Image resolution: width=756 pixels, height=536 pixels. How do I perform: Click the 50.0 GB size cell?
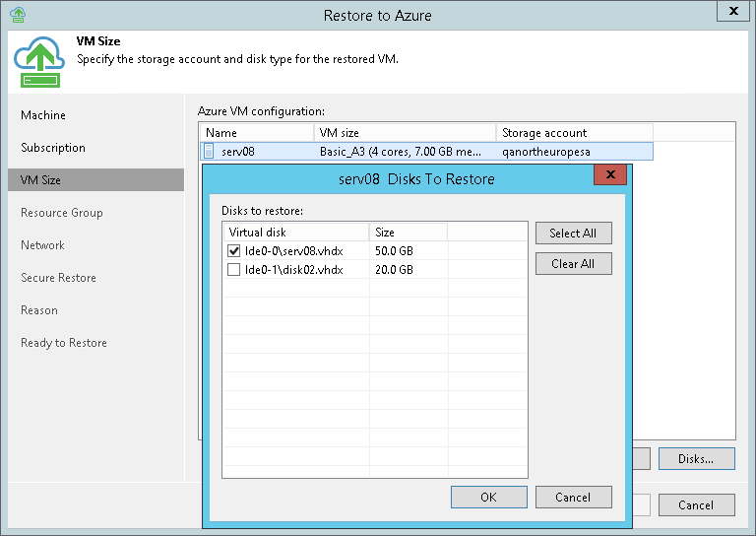pyautogui.click(x=394, y=251)
